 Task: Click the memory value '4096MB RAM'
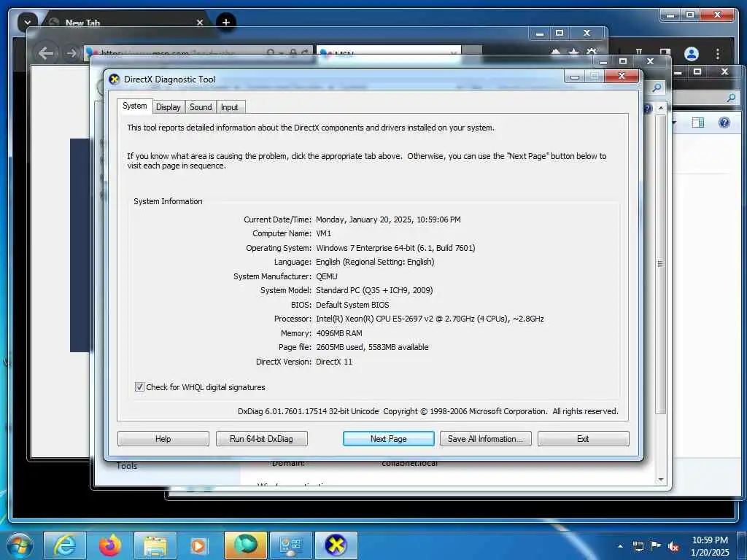pos(339,333)
